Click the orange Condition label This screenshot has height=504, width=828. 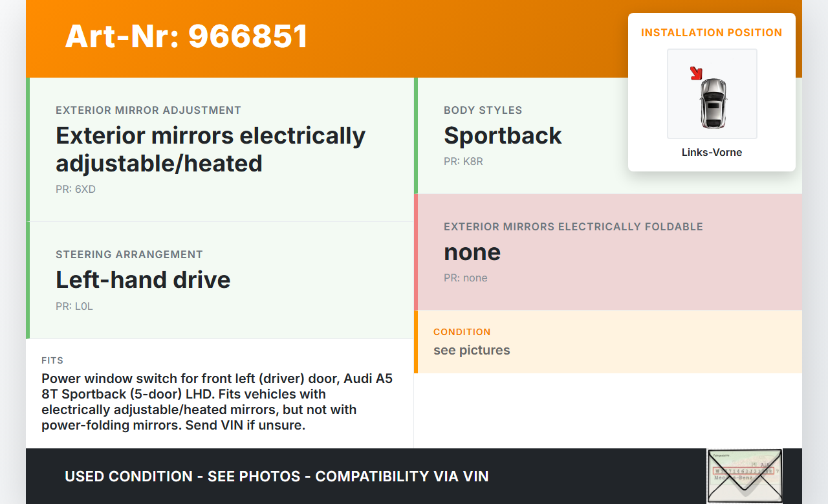462,332
